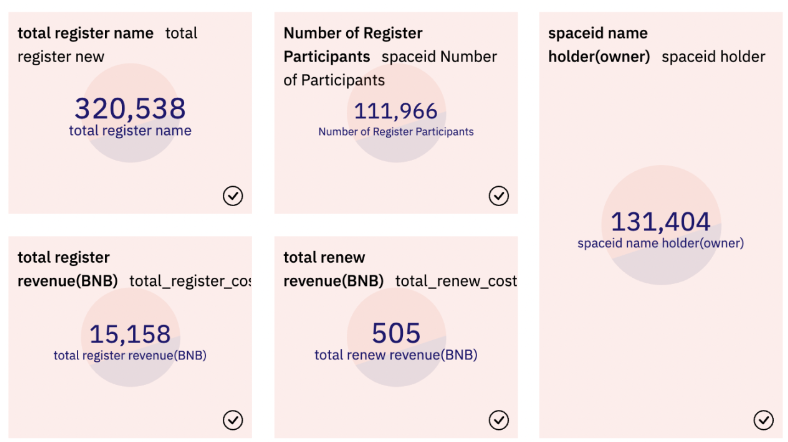This screenshot has width=788, height=442.
Task: Click checkmark icon on total renew revenue(BNB) card
Action: [499, 420]
